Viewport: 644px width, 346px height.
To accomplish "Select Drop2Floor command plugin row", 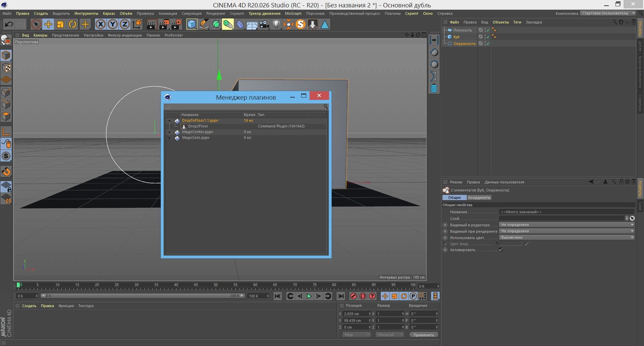I will [246, 126].
